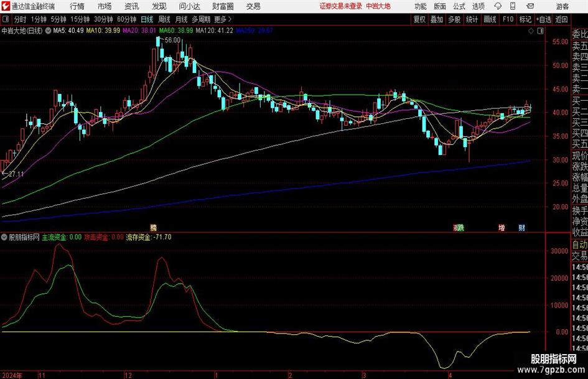This screenshot has width=588, height=379.
Task: Switch to the 5分钟 period
Action: coord(58,19)
